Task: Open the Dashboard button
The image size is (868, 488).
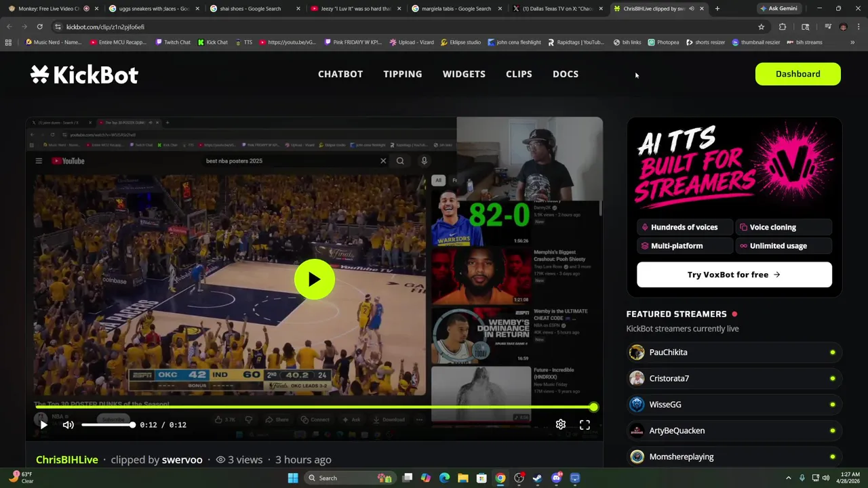Action: 798,74
